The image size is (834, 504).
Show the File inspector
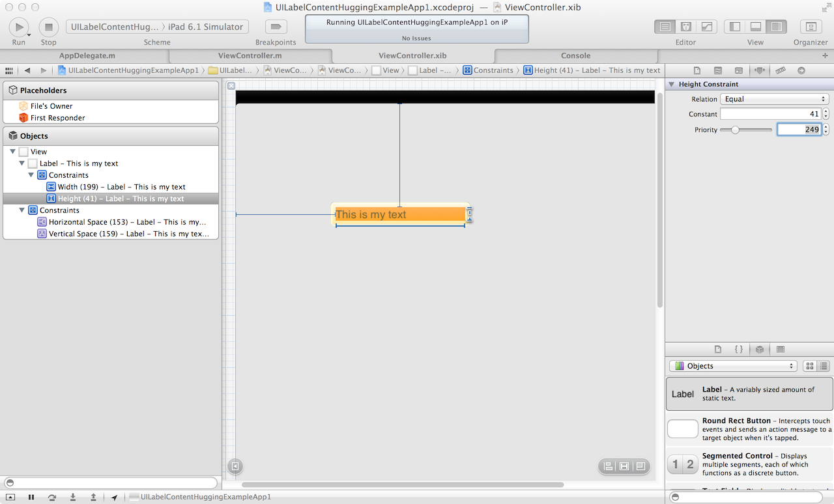pyautogui.click(x=697, y=70)
